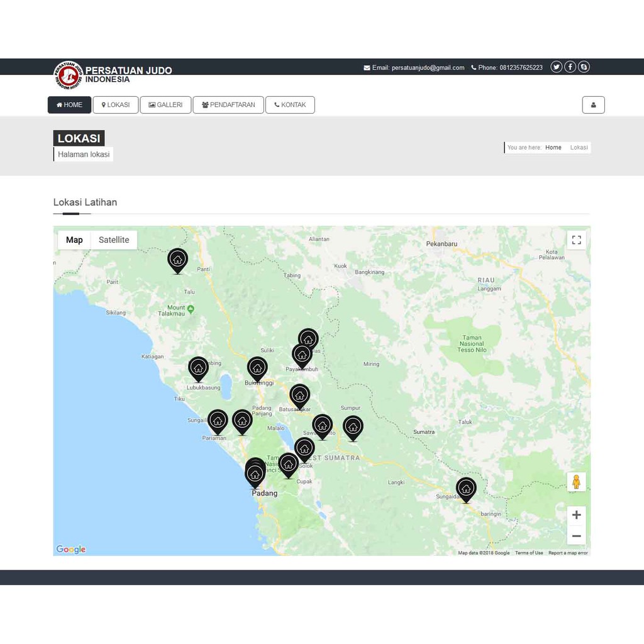
Task: Select the marker near Pariaman
Action: [218, 421]
